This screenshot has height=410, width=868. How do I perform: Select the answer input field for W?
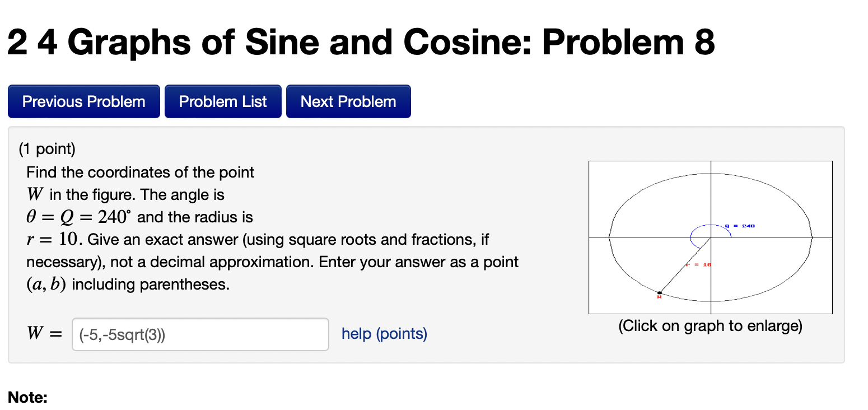[x=199, y=334]
